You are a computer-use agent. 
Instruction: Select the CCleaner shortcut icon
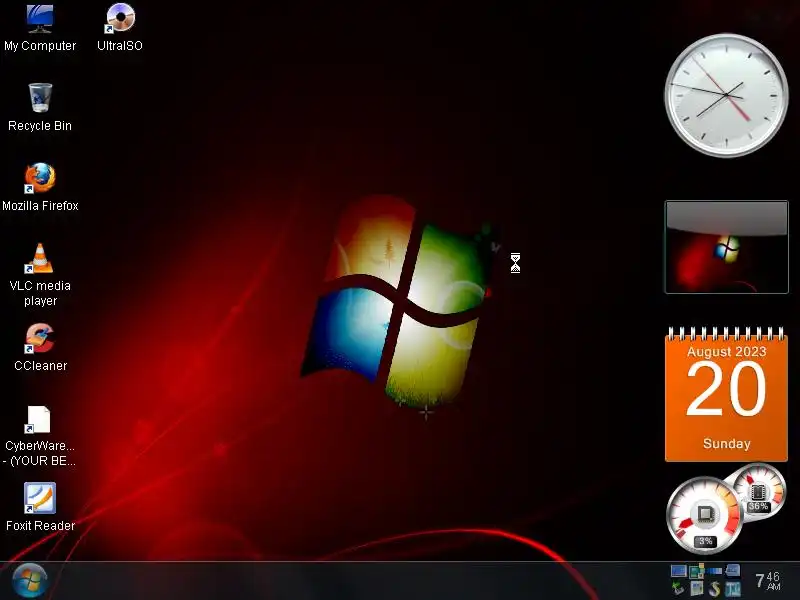[x=40, y=338]
